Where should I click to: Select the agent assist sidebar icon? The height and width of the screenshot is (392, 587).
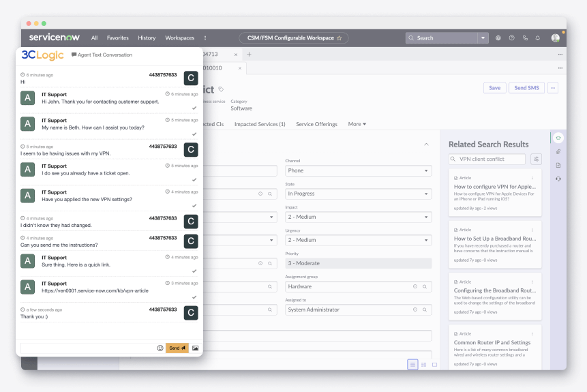(x=558, y=138)
